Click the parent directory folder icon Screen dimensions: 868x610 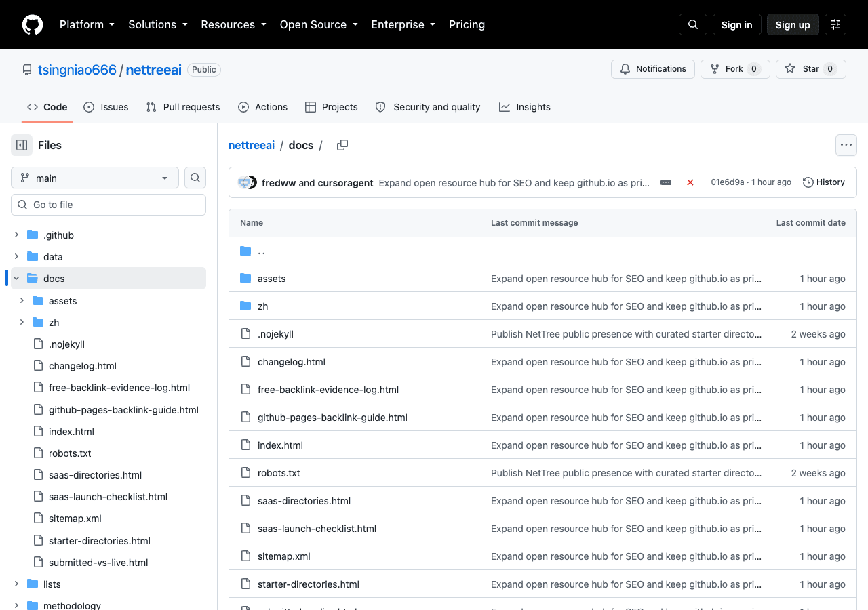pos(245,251)
